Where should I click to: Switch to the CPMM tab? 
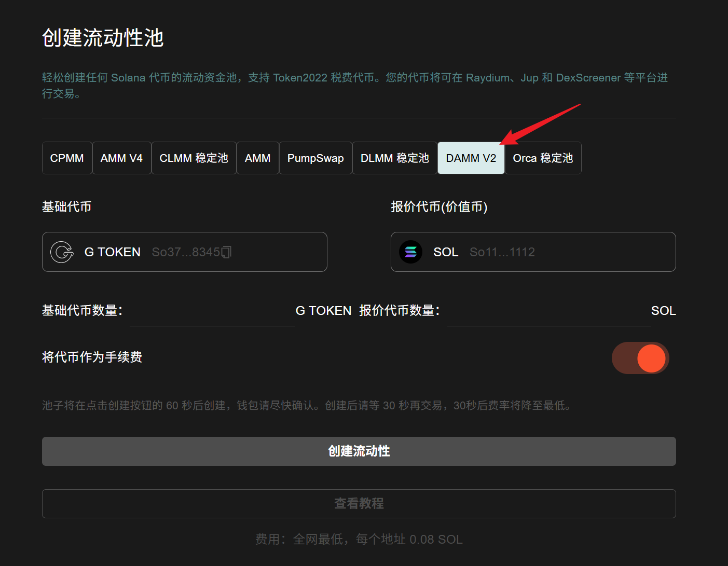tap(67, 158)
